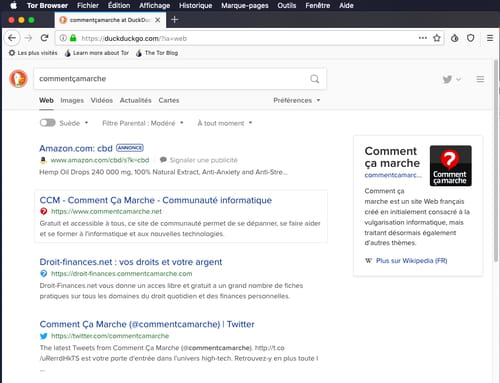Click the www.amazon.com/cbd URL text
The width and height of the screenshot is (500, 383).
point(100,160)
